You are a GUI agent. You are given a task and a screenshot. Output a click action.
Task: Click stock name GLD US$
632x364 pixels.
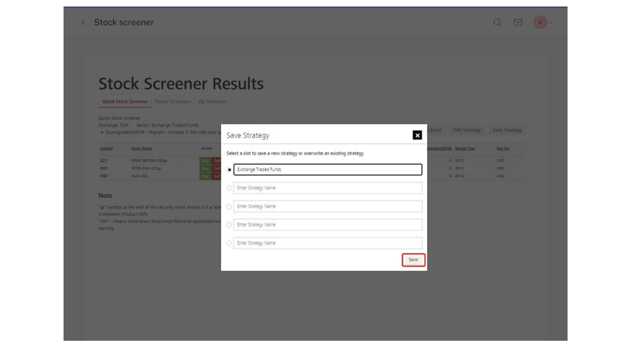(x=139, y=176)
